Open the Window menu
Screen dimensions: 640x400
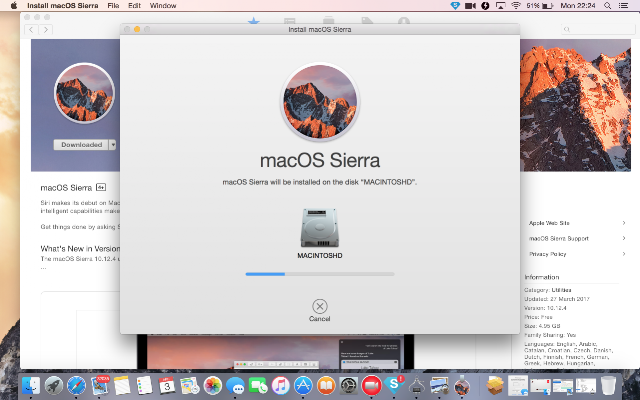coord(163,6)
